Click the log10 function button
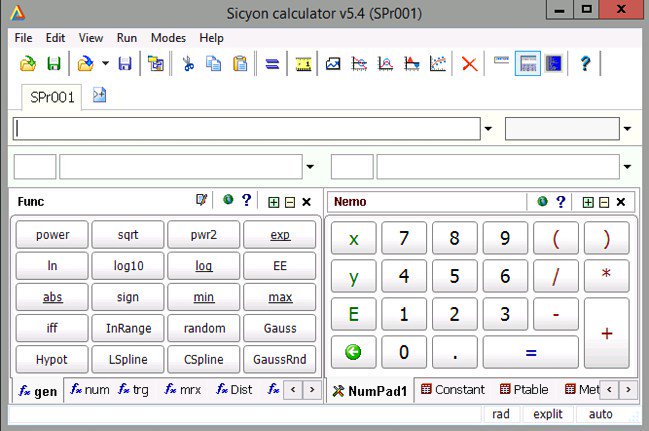 (x=128, y=266)
